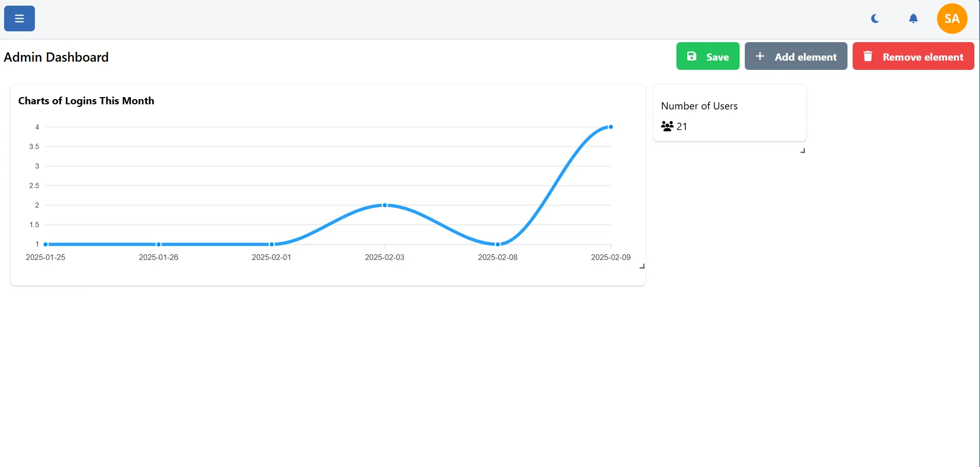Click the resize handle of the chart card
980x467 pixels.
pos(642,266)
